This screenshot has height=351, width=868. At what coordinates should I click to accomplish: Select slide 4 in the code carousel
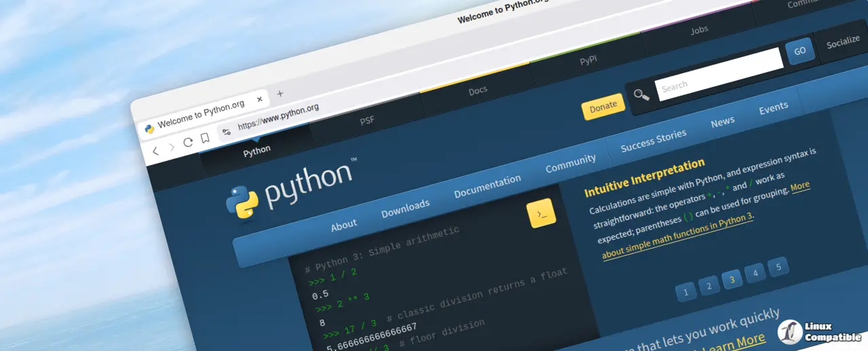(755, 273)
